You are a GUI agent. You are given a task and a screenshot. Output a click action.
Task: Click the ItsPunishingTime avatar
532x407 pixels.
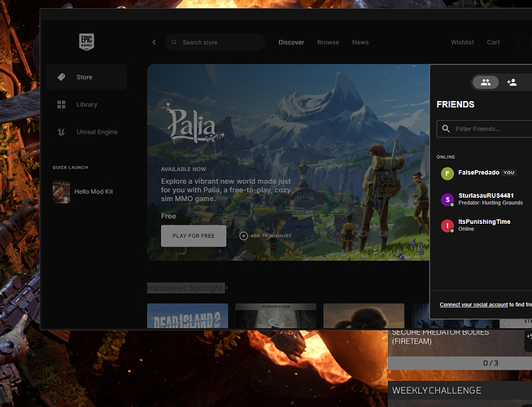pos(447,225)
